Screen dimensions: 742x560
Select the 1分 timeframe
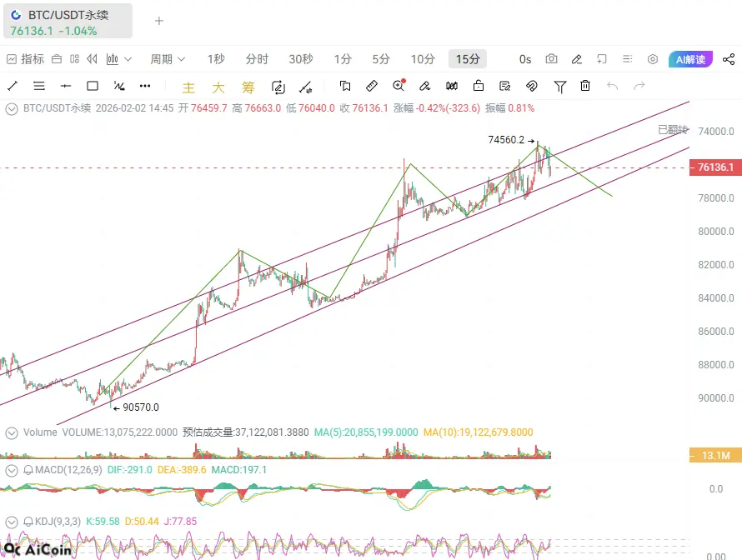point(343,59)
